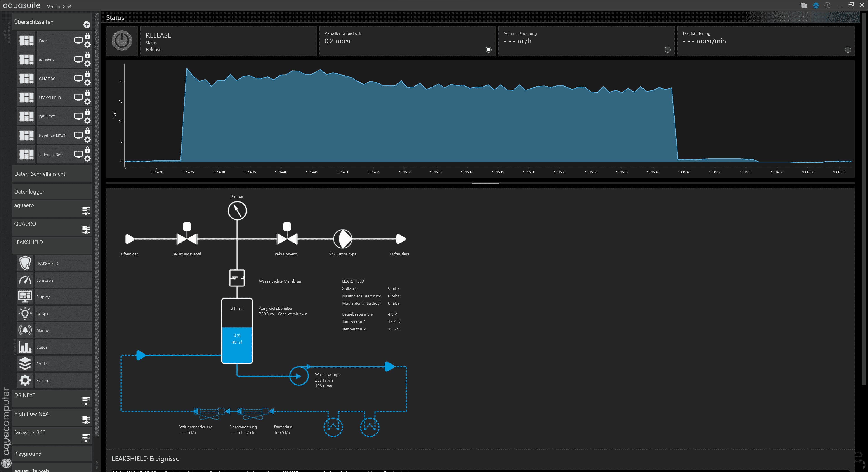Unlock the Page overview lock icon
Viewport: 868px width, 472px height.
click(88, 36)
